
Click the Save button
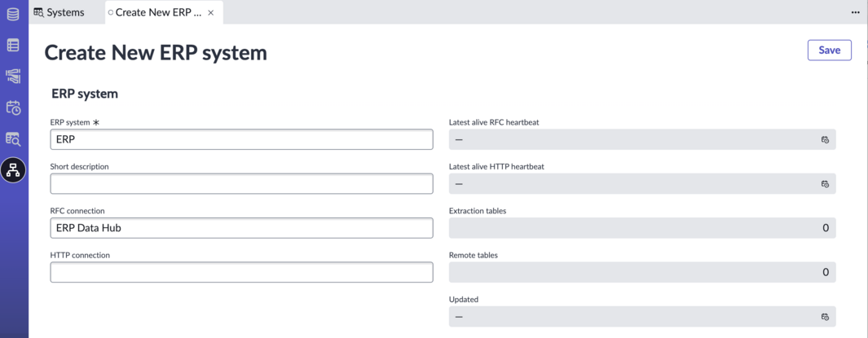[829, 50]
